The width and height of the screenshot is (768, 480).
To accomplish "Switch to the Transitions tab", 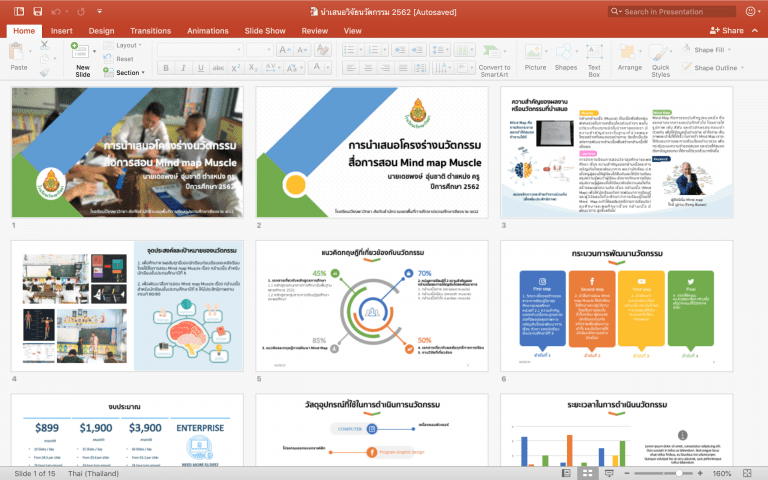I will [150, 31].
